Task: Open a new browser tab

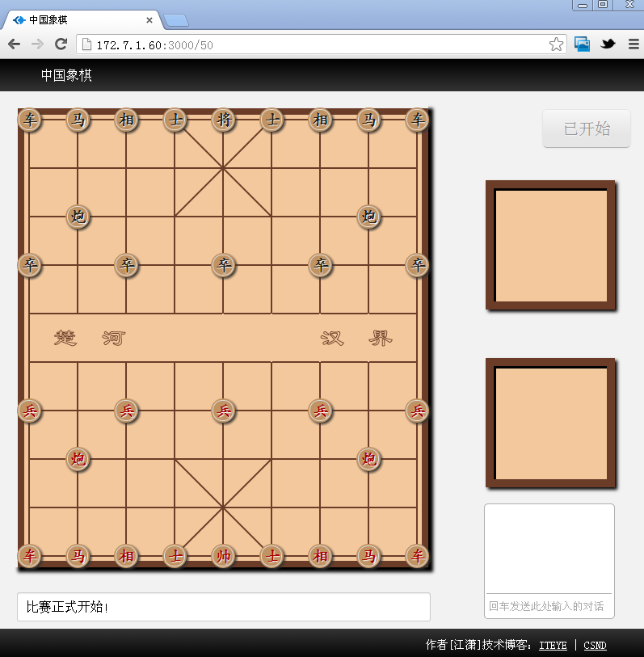Action: click(x=175, y=20)
